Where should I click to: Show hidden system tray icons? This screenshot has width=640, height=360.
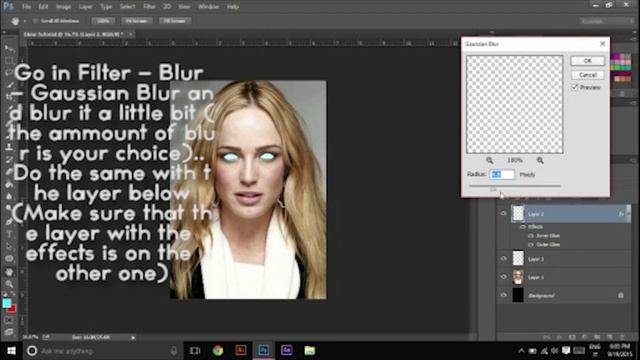521,351
